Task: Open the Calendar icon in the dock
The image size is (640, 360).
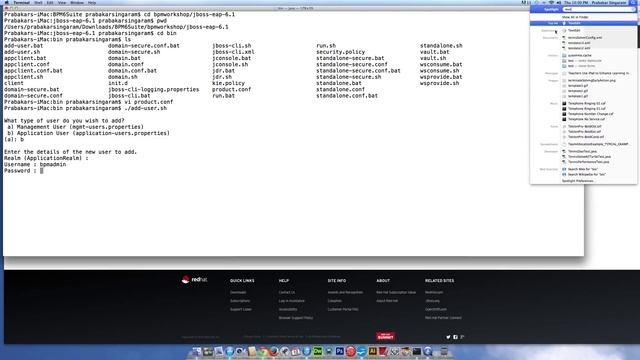Action: [296, 351]
